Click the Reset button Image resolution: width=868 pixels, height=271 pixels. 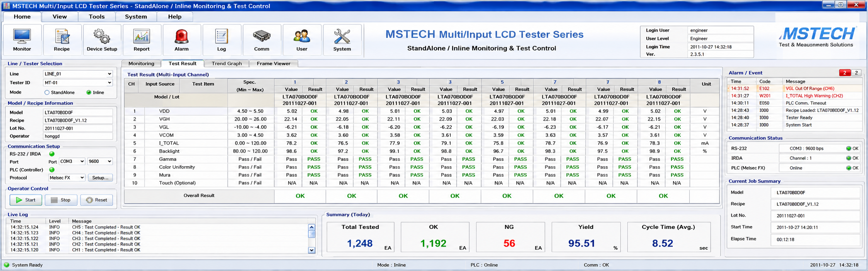coord(96,200)
